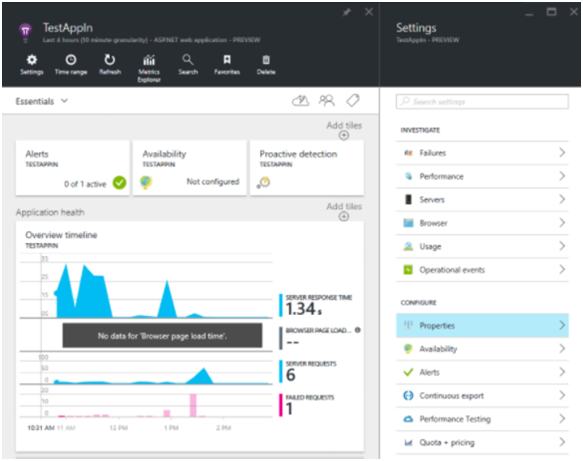Click the Server requests value 6
Image resolution: width=583 pixels, height=461 pixels.
pos(290,375)
